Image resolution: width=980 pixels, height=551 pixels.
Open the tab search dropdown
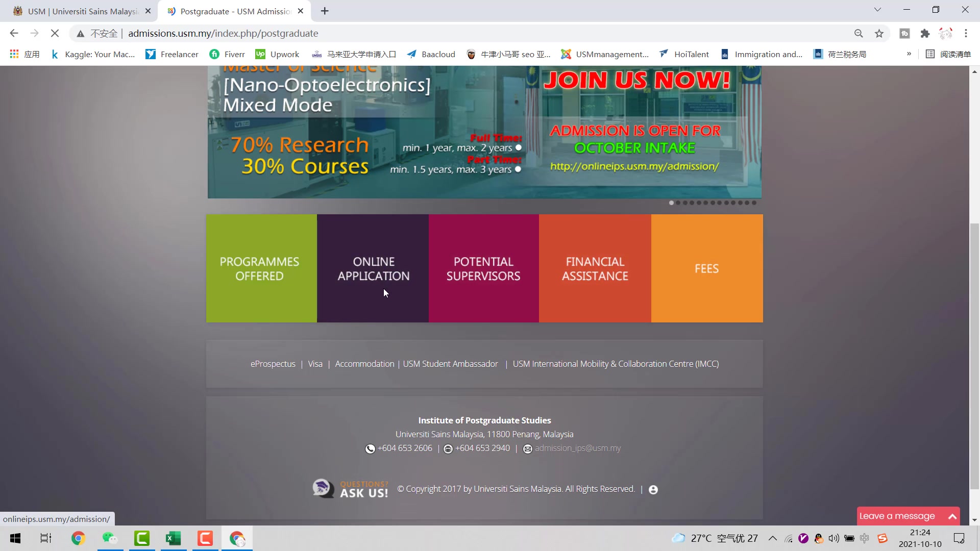click(877, 10)
